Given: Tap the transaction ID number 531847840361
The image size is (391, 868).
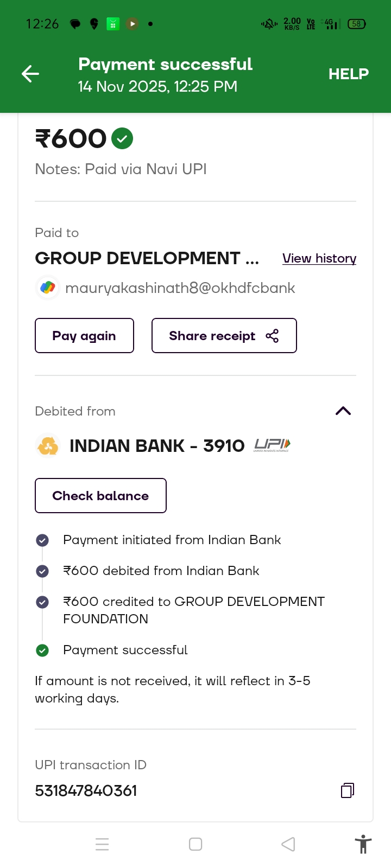Looking at the screenshot, I should click(86, 790).
